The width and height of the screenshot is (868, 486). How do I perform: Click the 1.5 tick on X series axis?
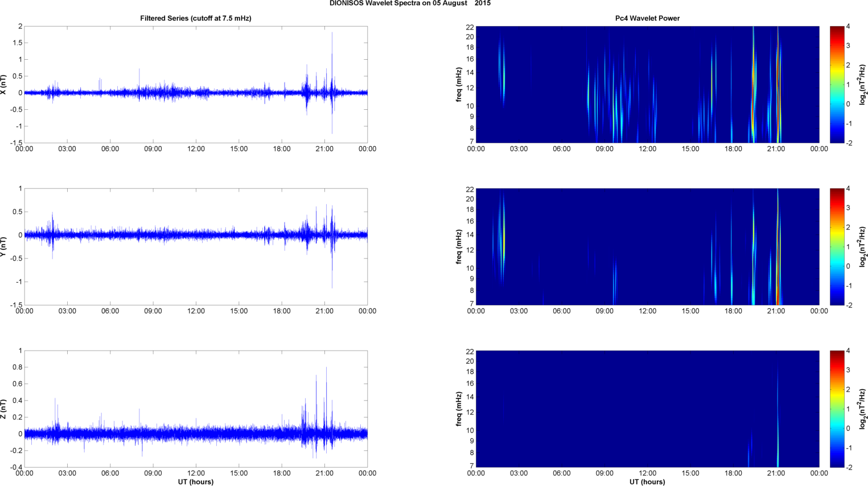pos(17,43)
